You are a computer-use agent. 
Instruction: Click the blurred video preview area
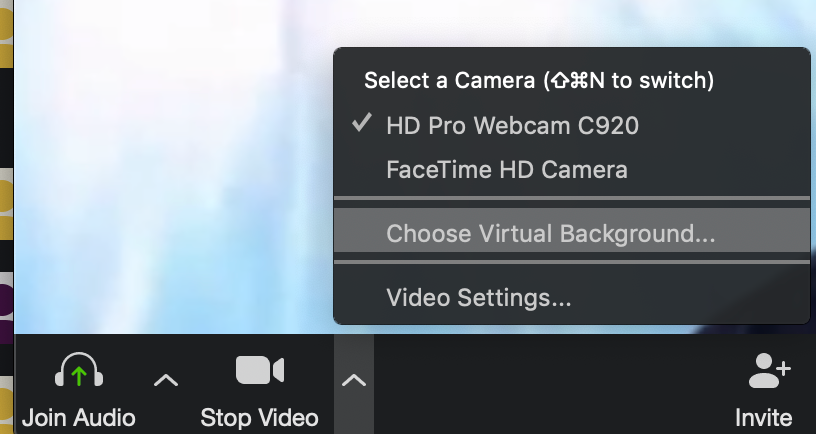coord(170,170)
